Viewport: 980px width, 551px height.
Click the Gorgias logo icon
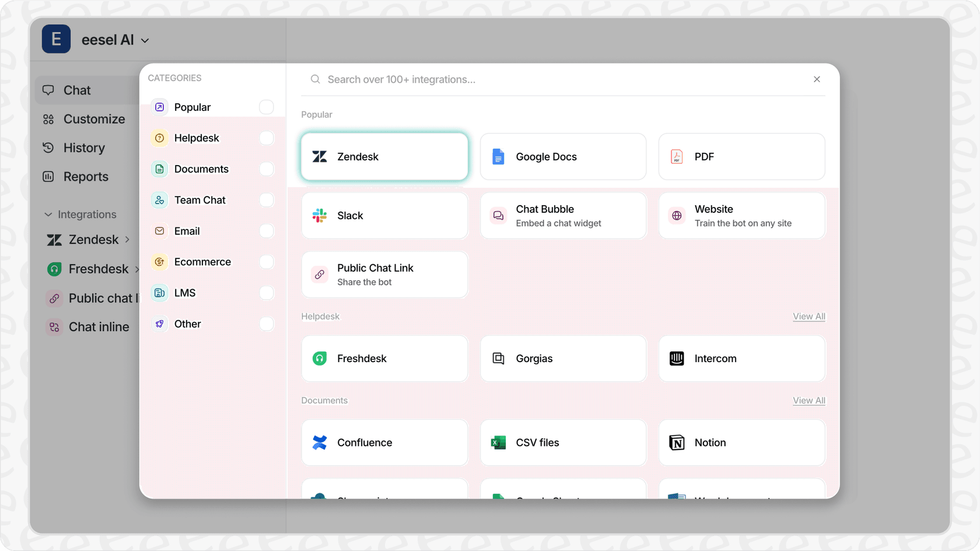[x=498, y=359]
